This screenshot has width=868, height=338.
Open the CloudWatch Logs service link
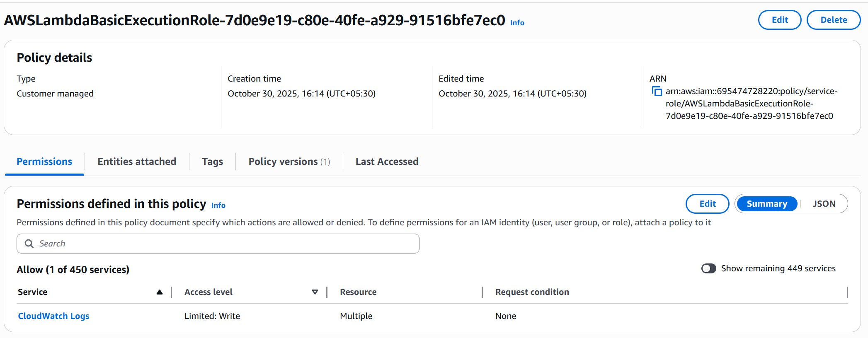[53, 316]
